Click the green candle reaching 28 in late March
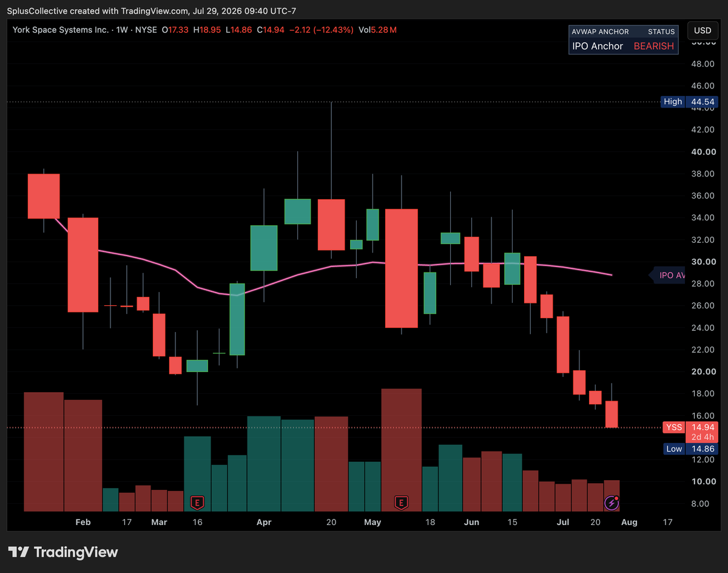 point(237,319)
